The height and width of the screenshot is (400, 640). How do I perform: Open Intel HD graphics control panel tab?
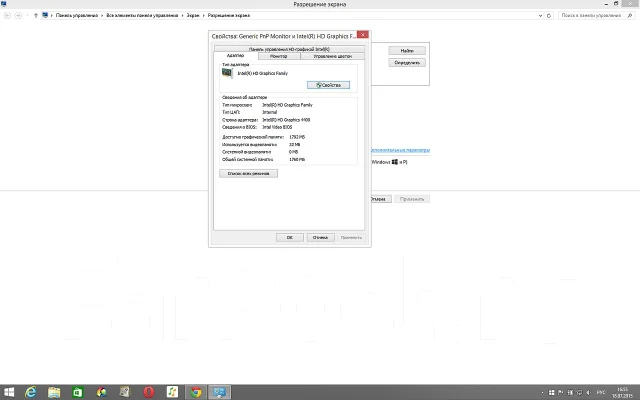click(289, 49)
